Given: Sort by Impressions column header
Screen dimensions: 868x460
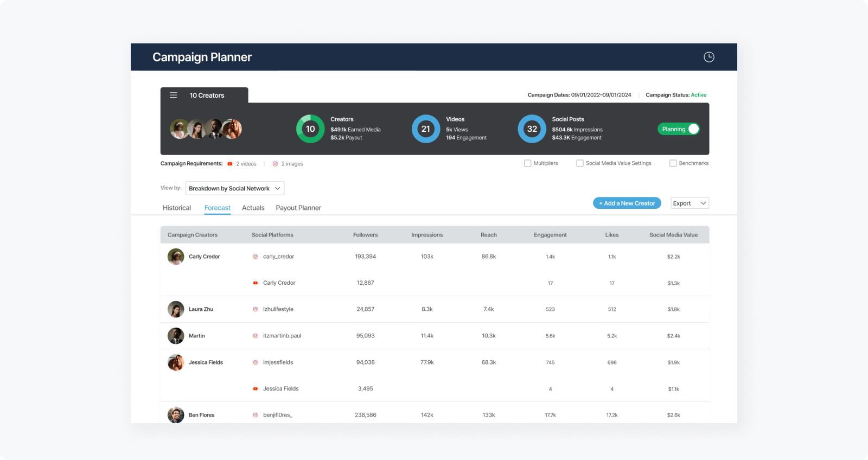Looking at the screenshot, I should [x=427, y=235].
